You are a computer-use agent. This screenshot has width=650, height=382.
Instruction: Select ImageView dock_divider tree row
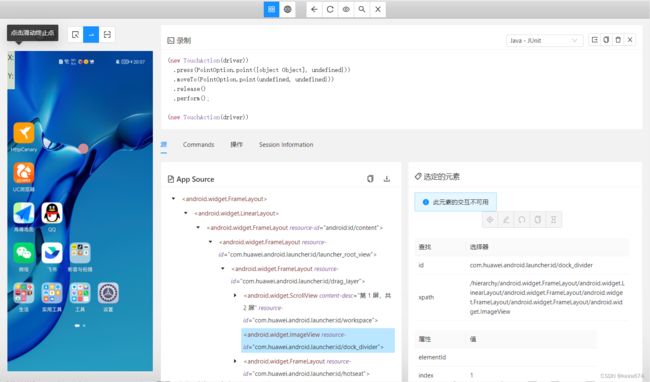click(x=318, y=341)
